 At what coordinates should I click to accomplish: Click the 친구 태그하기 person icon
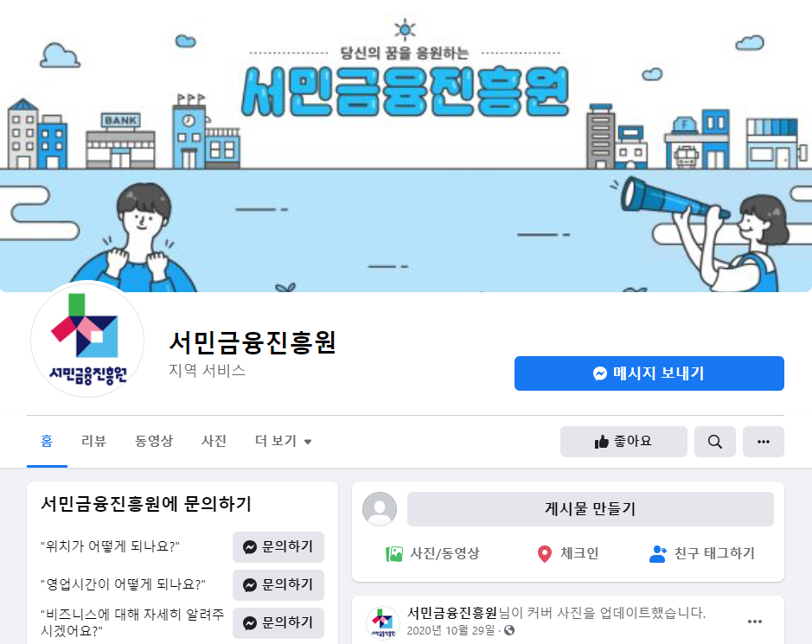(x=658, y=553)
